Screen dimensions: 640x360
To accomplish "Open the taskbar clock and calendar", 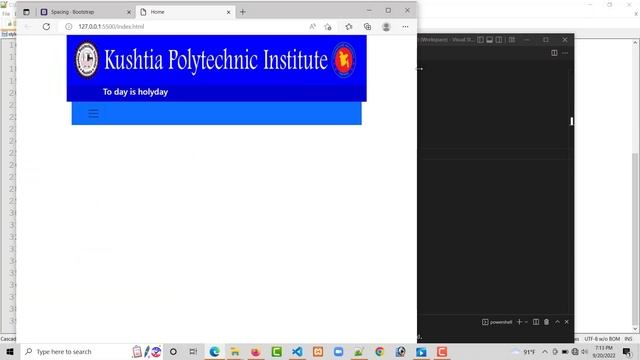I will (x=604, y=351).
